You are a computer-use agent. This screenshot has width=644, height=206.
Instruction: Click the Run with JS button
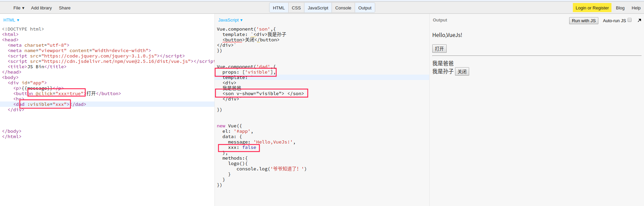[584, 21]
